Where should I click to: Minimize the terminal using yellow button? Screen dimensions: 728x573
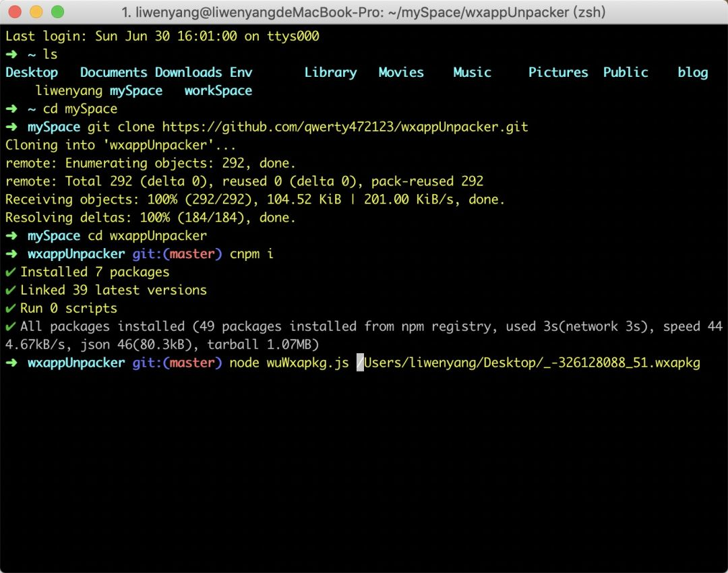pyautogui.click(x=36, y=12)
